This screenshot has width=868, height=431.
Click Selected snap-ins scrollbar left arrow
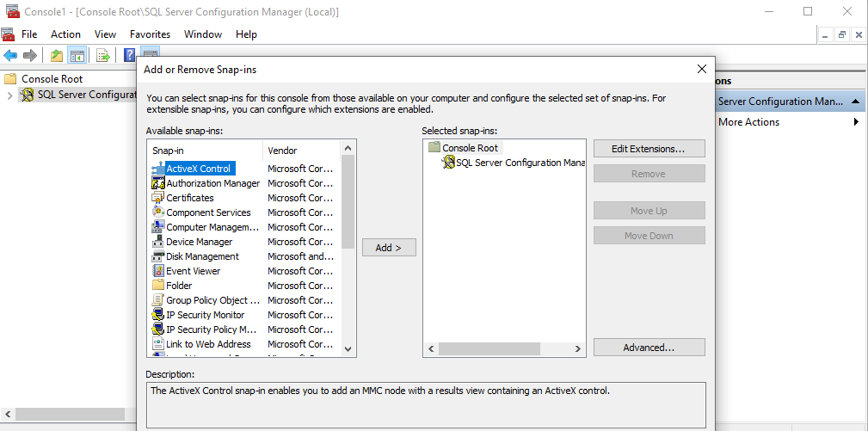(x=431, y=349)
